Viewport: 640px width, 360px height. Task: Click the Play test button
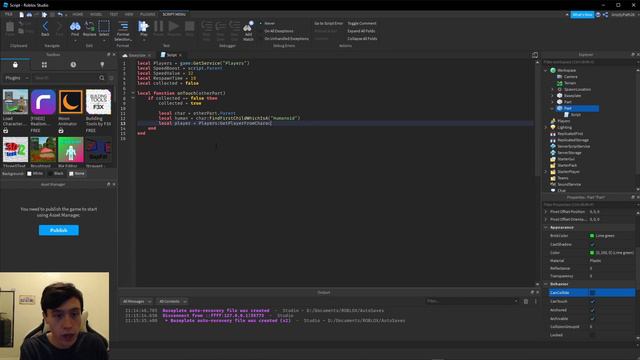(x=143, y=27)
